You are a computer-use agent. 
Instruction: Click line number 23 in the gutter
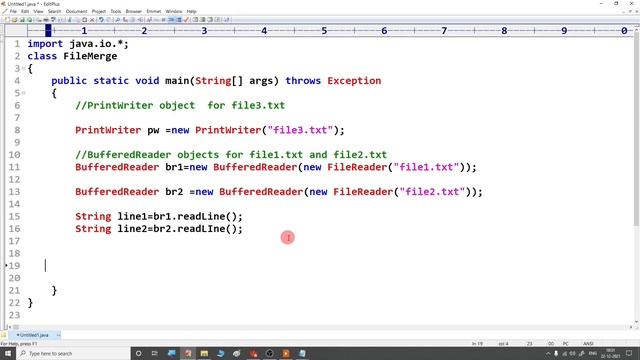[14, 315]
